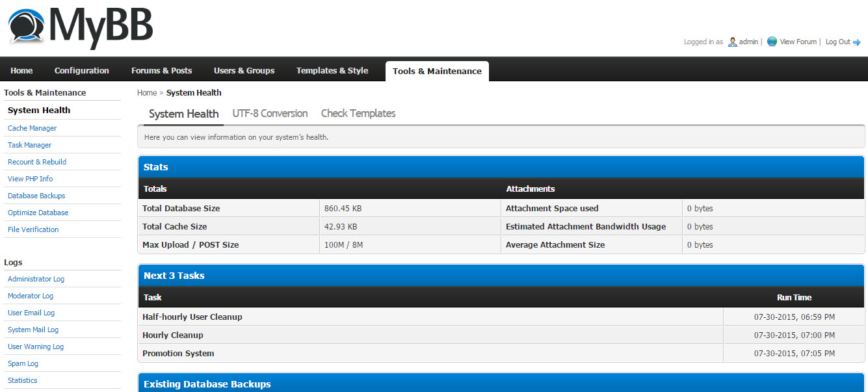
Task: Click the admin user icon
Action: pos(732,42)
